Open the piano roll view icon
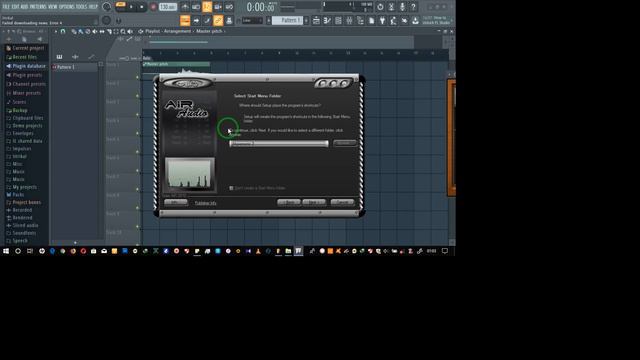This screenshot has width=640, height=360. [x=327, y=20]
